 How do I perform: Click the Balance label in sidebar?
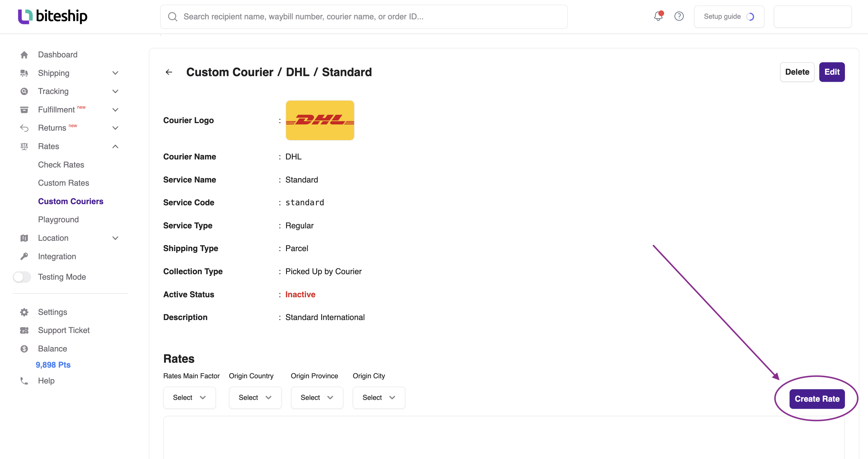coord(52,349)
